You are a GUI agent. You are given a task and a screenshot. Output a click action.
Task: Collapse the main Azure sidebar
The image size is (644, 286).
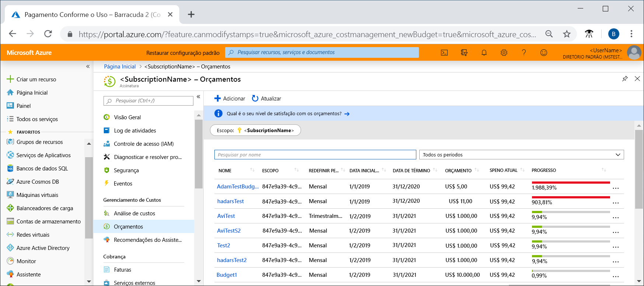click(88, 67)
